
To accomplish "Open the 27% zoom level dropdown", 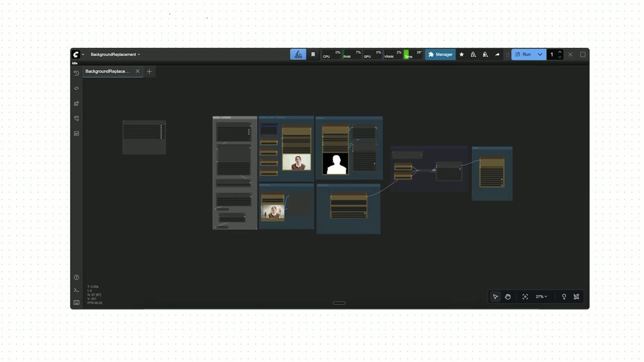I will 541,297.
